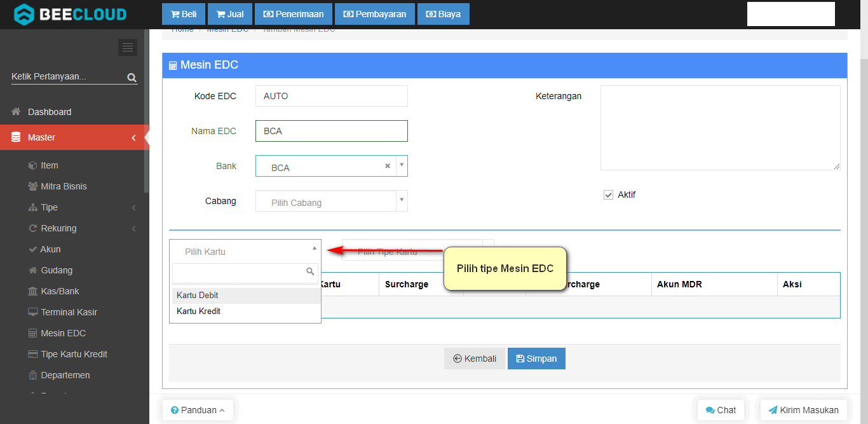
Task: Click the Mesin EDC calculator sidebar icon
Action: pos(33,333)
